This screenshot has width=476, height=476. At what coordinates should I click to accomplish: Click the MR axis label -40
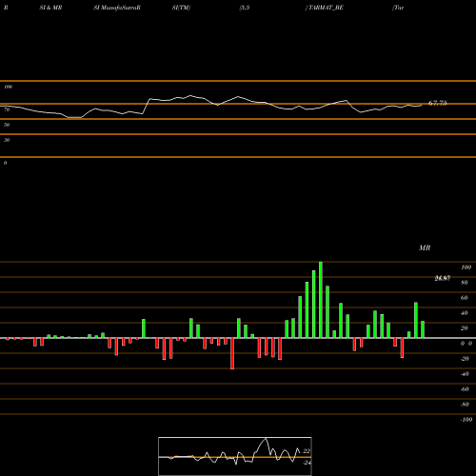(465, 374)
